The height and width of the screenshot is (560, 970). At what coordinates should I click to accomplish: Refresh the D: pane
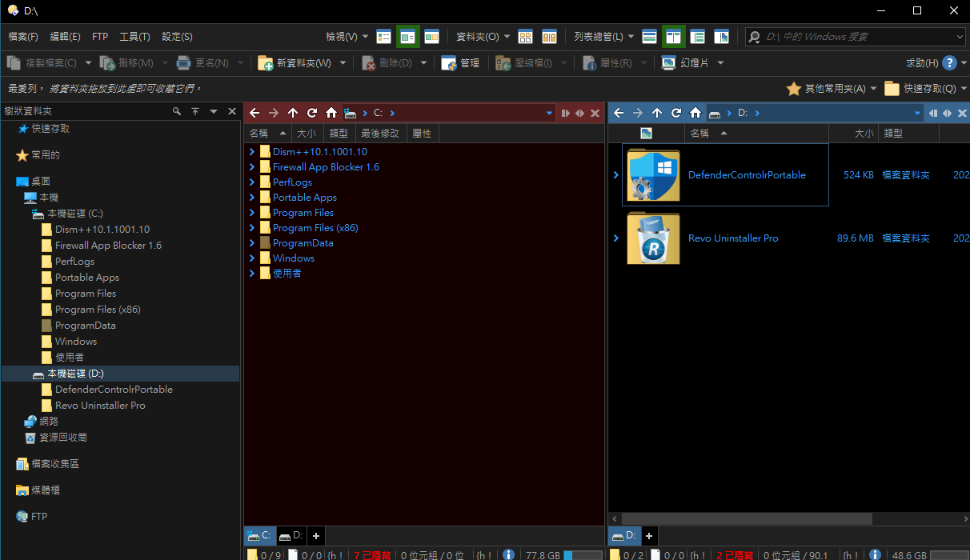click(676, 113)
